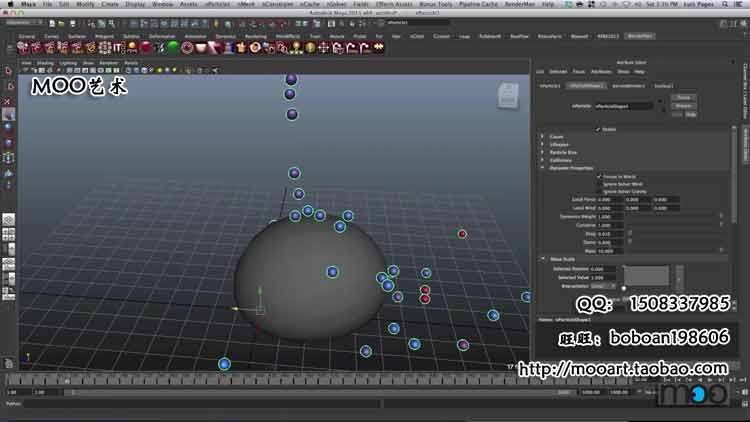The height and width of the screenshot is (422, 750).
Task: Activate the Move tool in toolbox
Action: pos(8,114)
